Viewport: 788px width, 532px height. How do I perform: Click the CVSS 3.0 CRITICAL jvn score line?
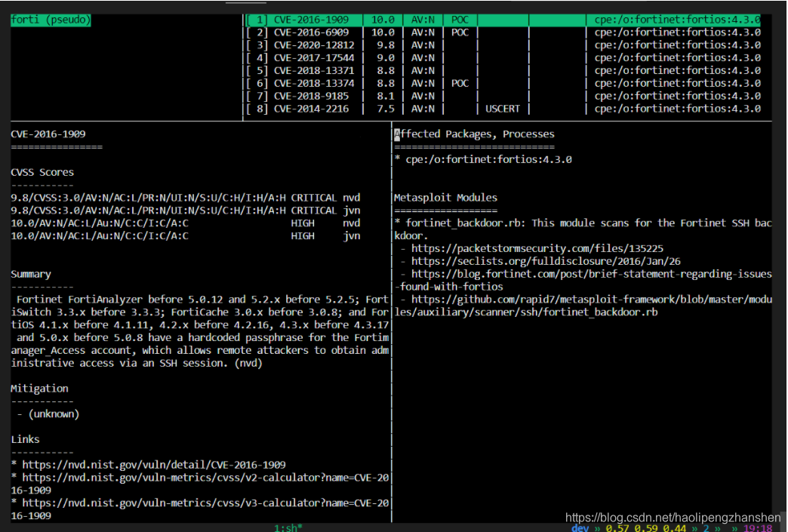pos(186,211)
